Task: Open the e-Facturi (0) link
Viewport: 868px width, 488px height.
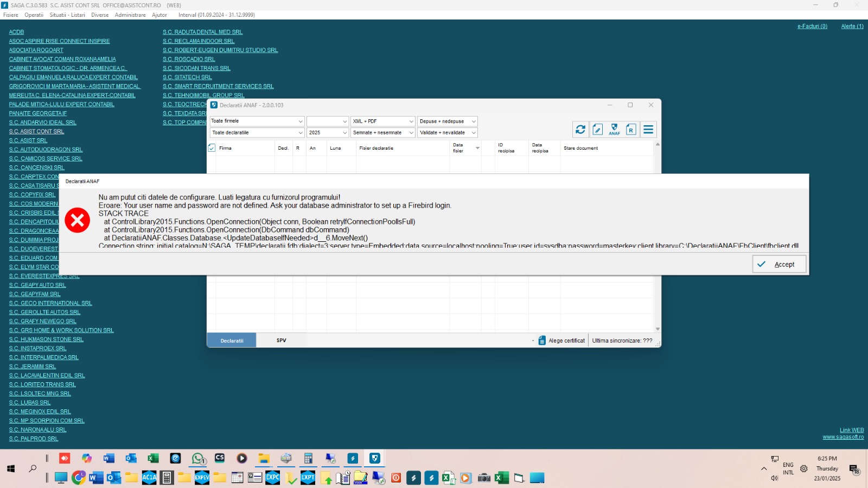Action: (812, 27)
